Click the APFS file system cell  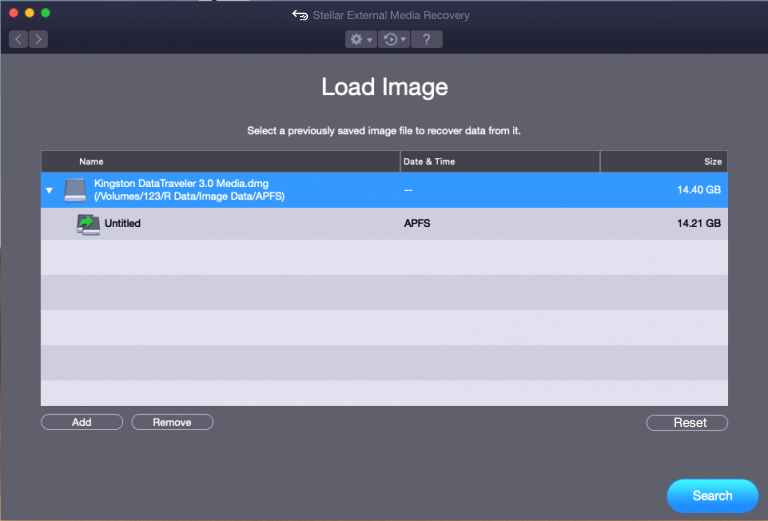click(x=417, y=223)
